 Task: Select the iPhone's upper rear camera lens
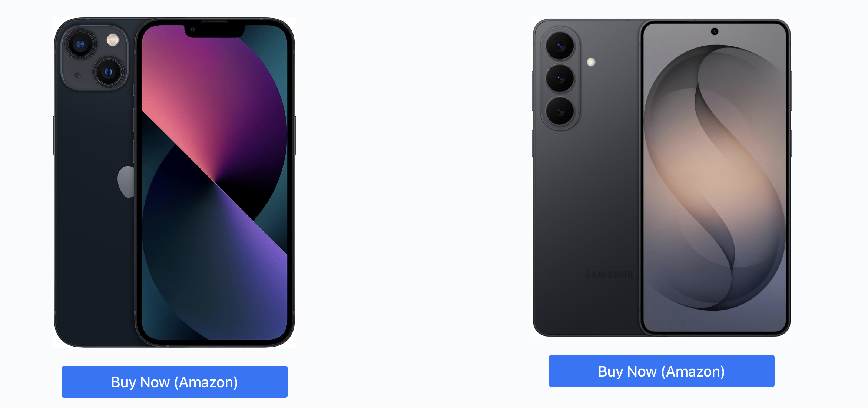click(x=80, y=44)
